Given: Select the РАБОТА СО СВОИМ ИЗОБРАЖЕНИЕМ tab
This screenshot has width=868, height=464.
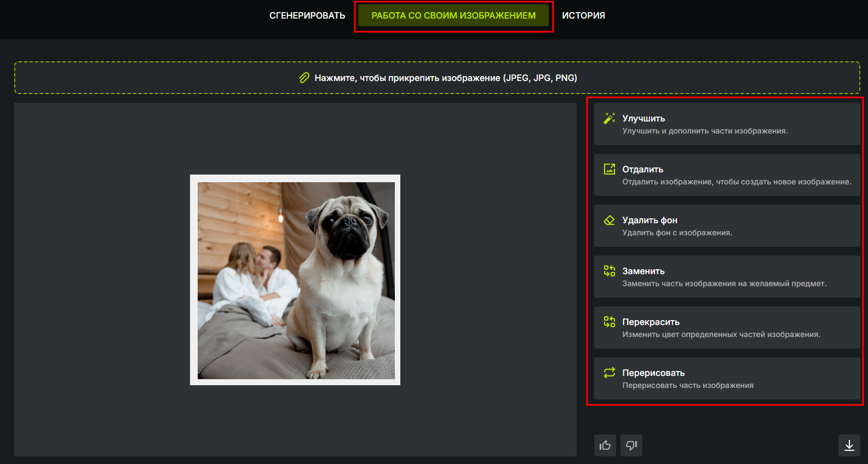Looking at the screenshot, I should point(453,16).
